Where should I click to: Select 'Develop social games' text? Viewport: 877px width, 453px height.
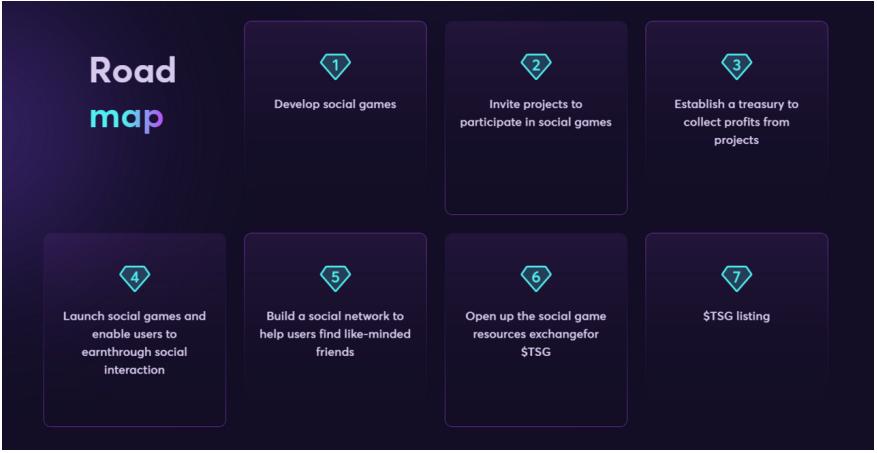click(335, 104)
